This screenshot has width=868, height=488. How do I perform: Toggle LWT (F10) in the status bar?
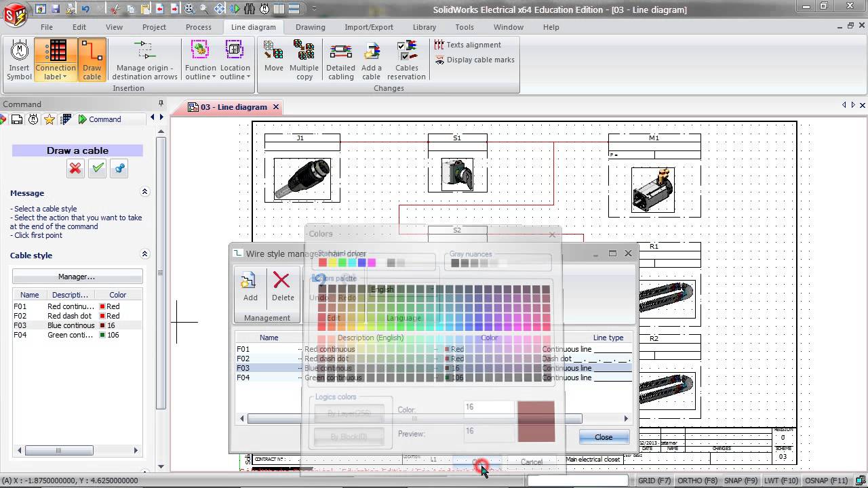pos(781,481)
